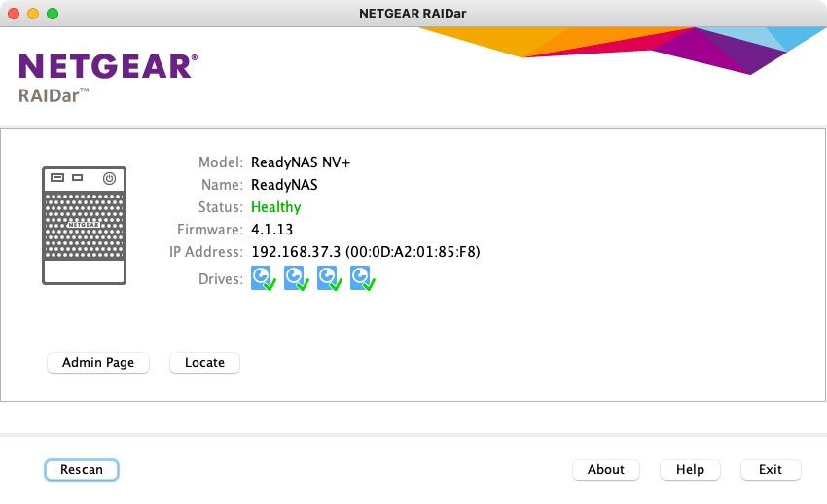Close the NETGEAR RAIDar window
The width and height of the screenshot is (827, 504).
14,14
